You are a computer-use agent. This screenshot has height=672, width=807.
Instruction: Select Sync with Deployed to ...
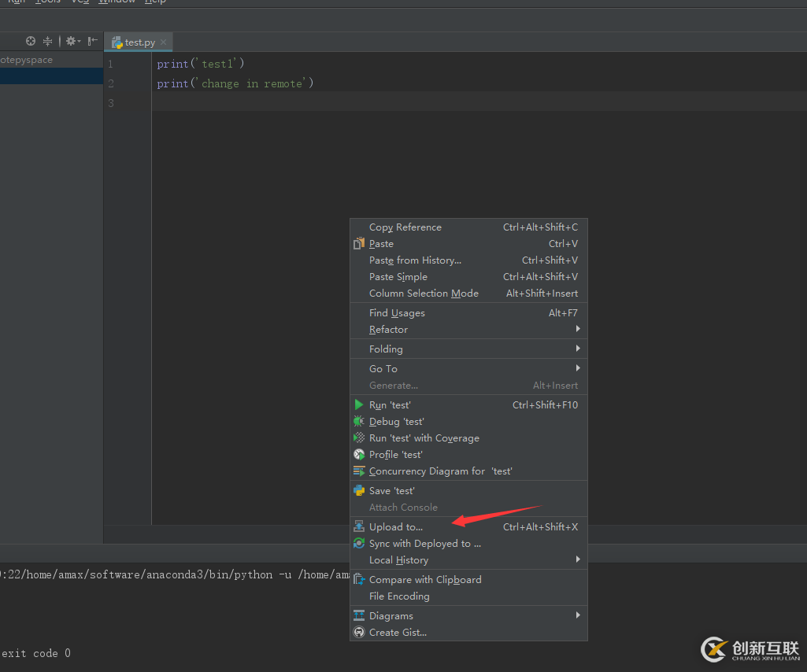point(424,544)
